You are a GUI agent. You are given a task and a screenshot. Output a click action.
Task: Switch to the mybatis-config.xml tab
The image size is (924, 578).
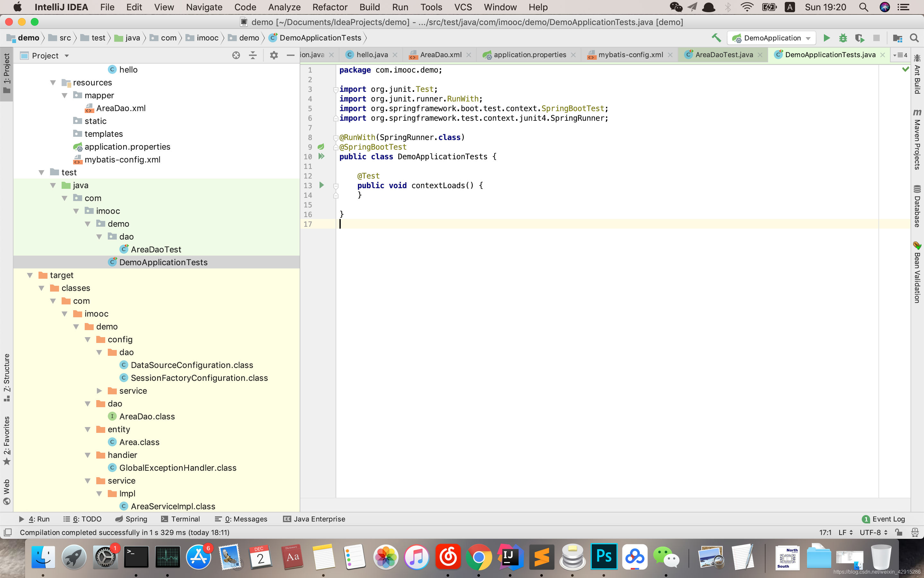pyautogui.click(x=630, y=55)
